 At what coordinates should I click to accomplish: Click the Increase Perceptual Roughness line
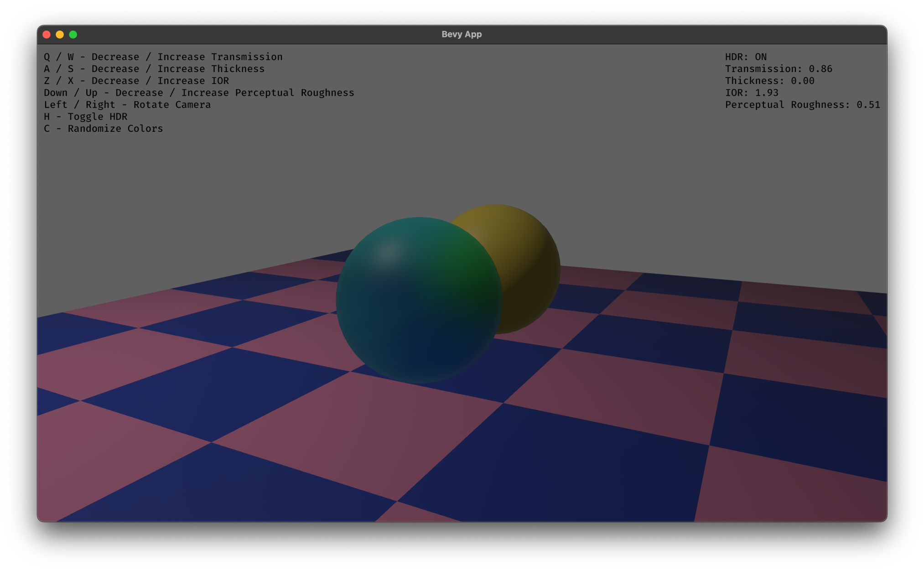point(199,93)
